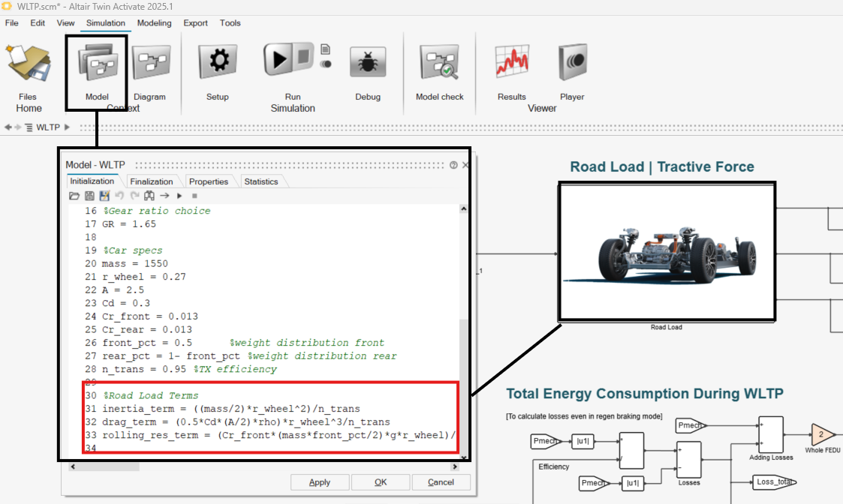Select the Losses sum block
Screen dimensions: 843x504
688,460
